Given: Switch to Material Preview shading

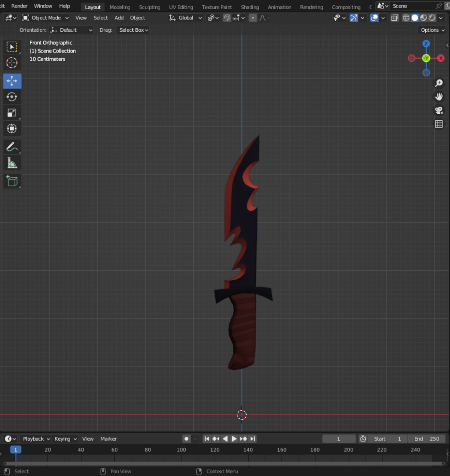Looking at the screenshot, I should 423,18.
